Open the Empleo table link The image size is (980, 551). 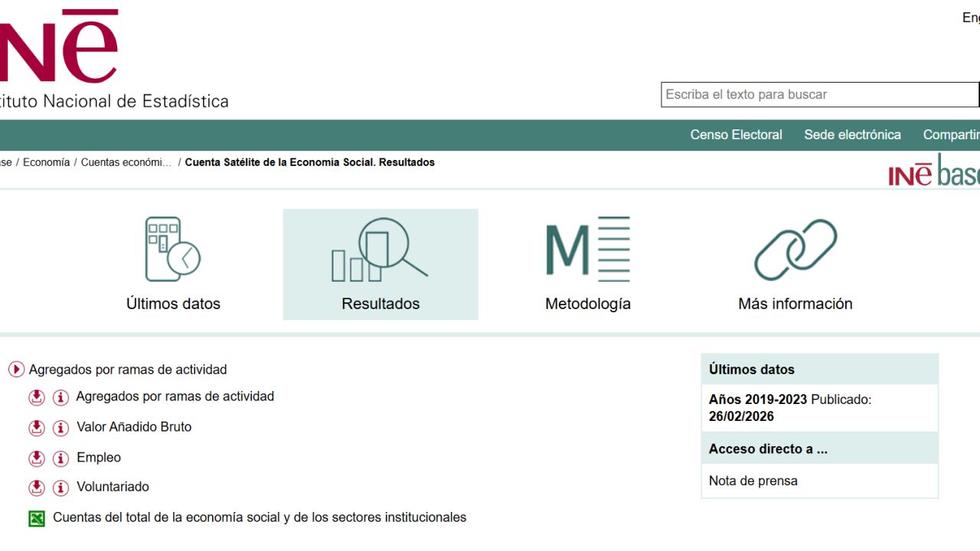click(99, 458)
